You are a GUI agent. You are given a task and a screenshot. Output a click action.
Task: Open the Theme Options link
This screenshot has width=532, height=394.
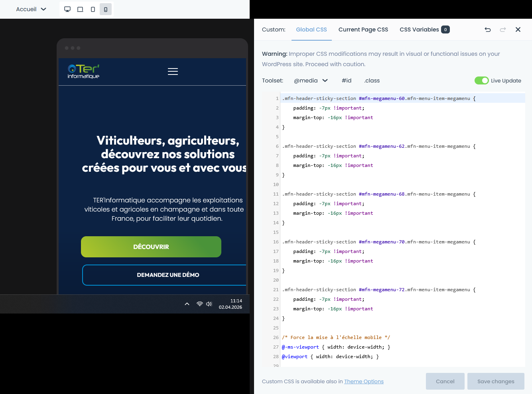[x=364, y=381]
